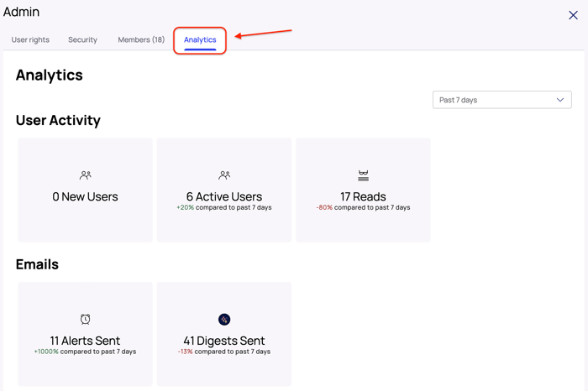588x391 pixels.
Task: Expand the time range chevron arrow
Action: pos(560,100)
